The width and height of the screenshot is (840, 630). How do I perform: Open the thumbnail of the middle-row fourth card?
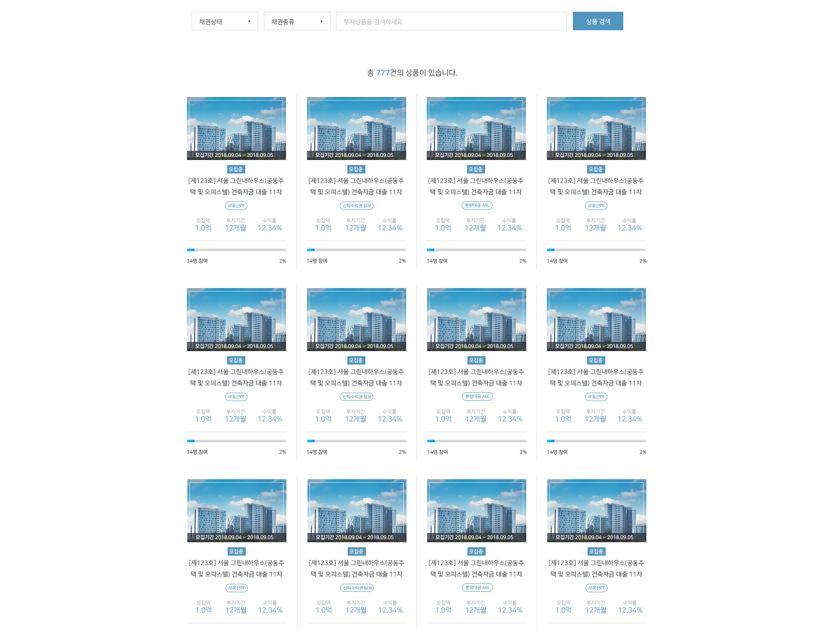click(x=596, y=320)
